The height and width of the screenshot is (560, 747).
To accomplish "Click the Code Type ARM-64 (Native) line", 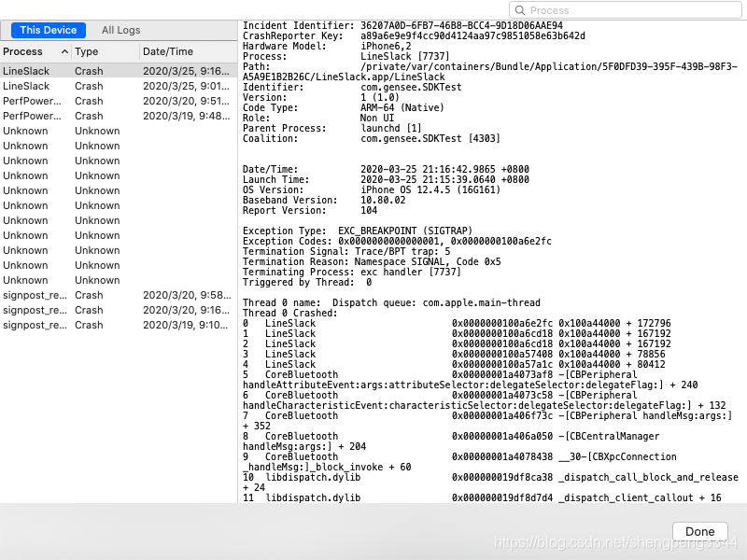I will pyautogui.click(x=344, y=107).
